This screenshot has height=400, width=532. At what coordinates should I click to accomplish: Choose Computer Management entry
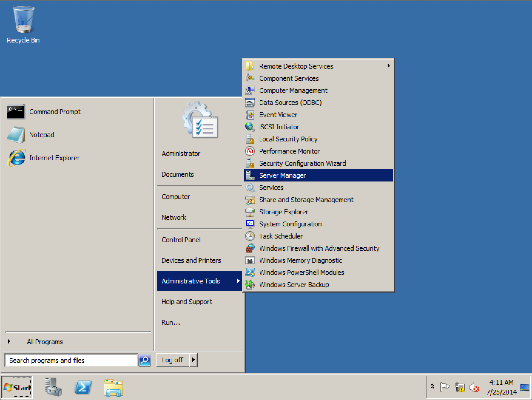(318, 90)
